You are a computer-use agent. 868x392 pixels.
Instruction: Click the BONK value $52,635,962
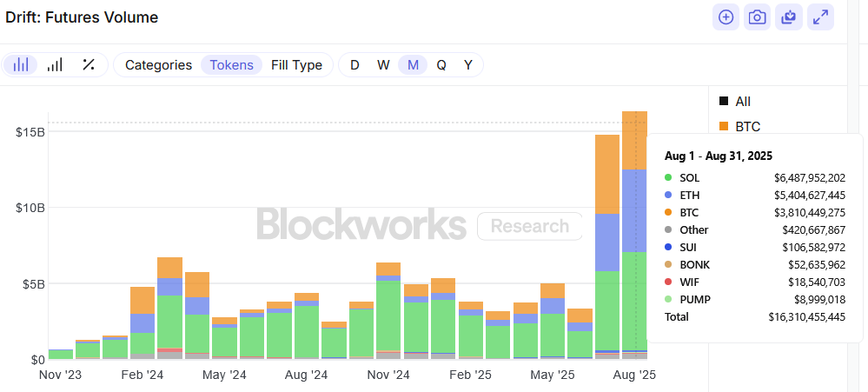tap(817, 264)
